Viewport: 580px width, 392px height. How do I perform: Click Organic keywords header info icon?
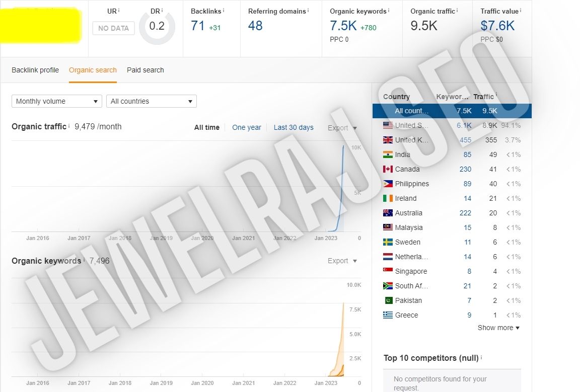coord(388,11)
